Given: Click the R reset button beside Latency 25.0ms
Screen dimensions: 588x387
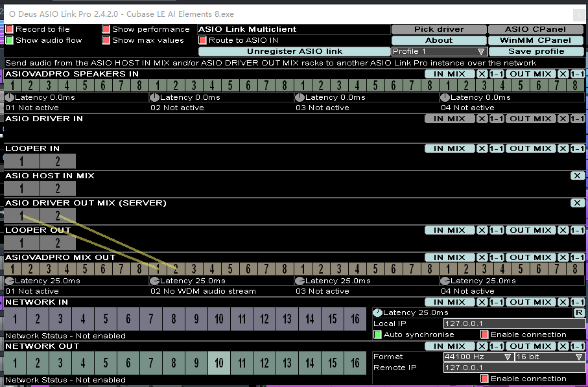Looking at the screenshot, I should [x=578, y=312].
